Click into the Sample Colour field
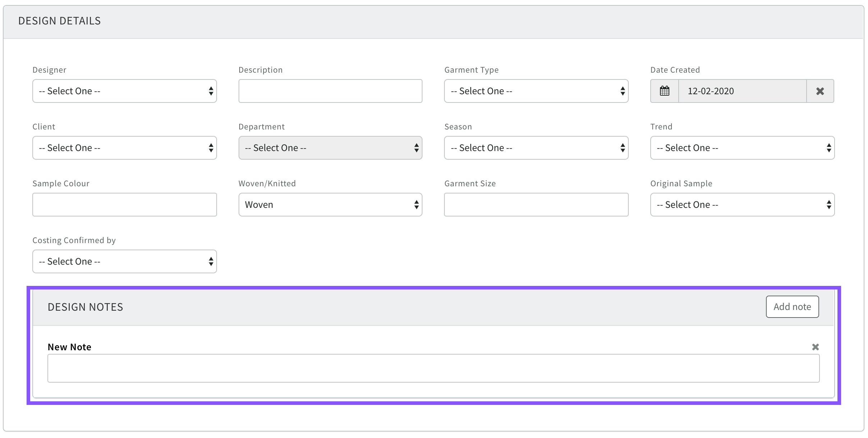Image resolution: width=868 pixels, height=438 pixels. point(124,205)
